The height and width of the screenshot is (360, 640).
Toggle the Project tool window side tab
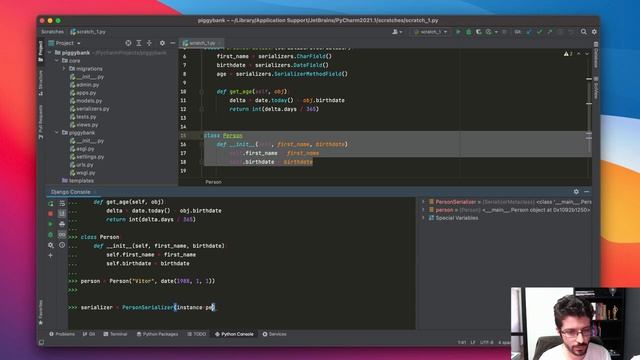(x=41, y=51)
